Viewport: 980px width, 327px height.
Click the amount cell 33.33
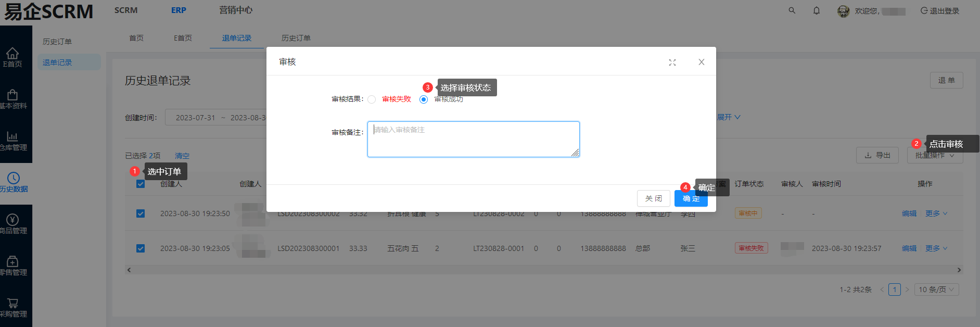pyautogui.click(x=358, y=248)
